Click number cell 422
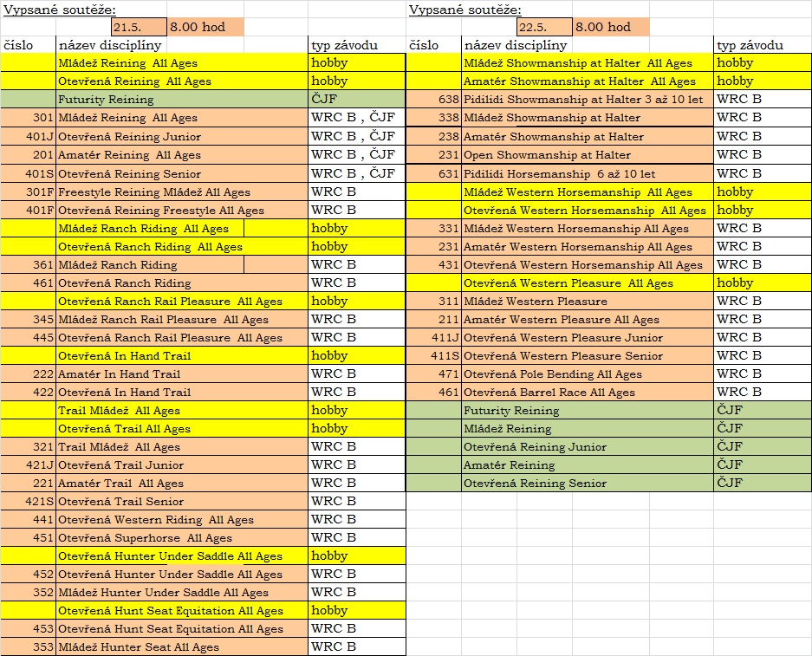Image resolution: width=812 pixels, height=656 pixels. 29,392
